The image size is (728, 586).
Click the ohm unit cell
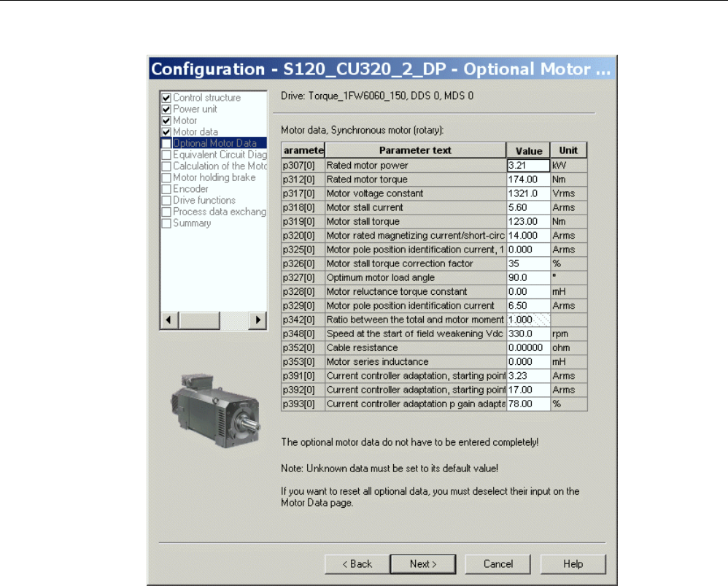point(569,347)
